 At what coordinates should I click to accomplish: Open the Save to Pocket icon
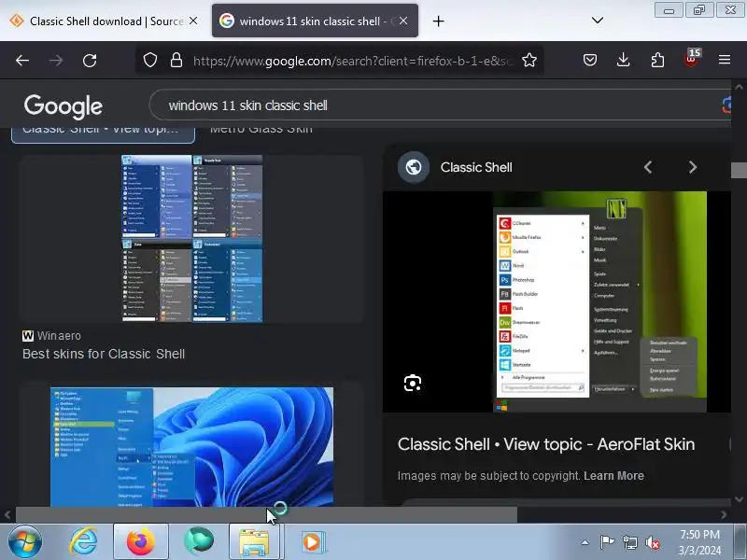(590, 60)
